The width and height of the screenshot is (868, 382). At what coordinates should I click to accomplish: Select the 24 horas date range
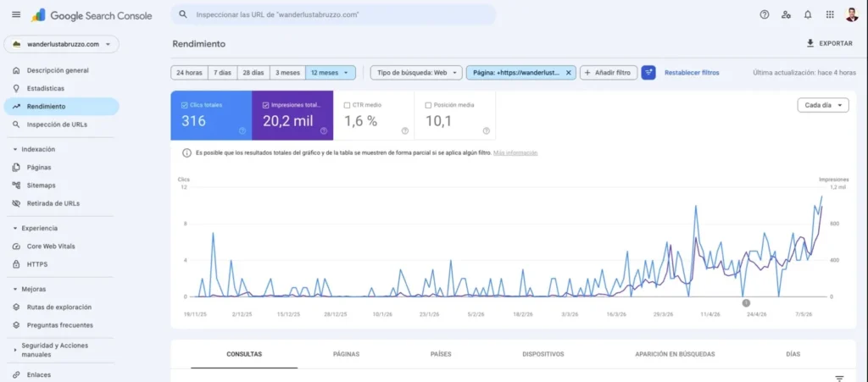(189, 73)
